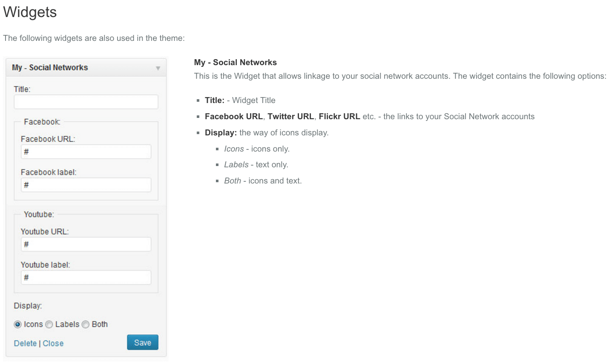This screenshot has height=364, width=609.
Task: Select the Both display radio button
Action: pyautogui.click(x=86, y=324)
